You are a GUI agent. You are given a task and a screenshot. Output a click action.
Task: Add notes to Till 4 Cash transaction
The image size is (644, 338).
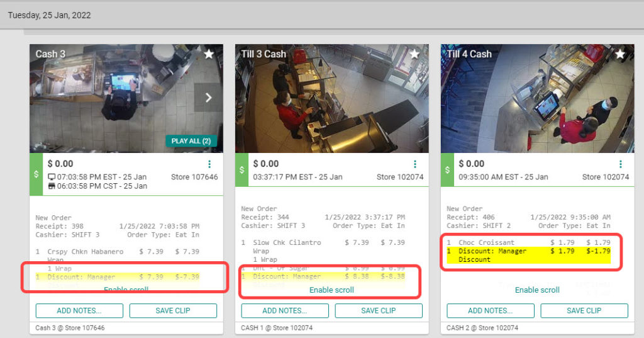(491, 310)
